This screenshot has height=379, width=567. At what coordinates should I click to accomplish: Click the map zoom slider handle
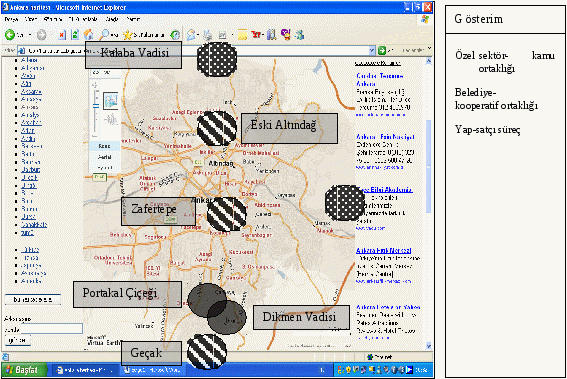pos(96,106)
